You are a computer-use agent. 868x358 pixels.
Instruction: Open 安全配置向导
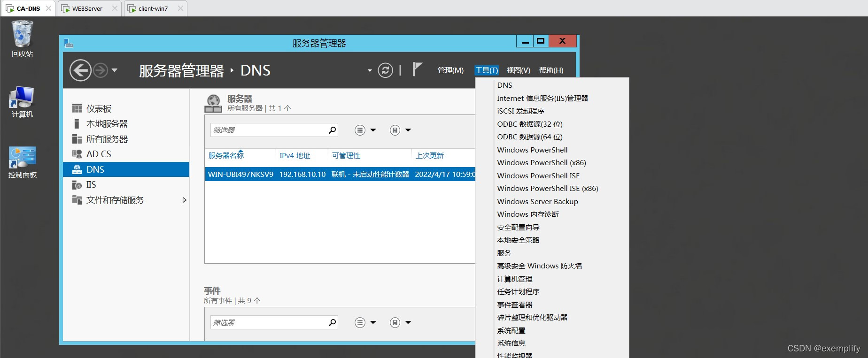click(518, 227)
